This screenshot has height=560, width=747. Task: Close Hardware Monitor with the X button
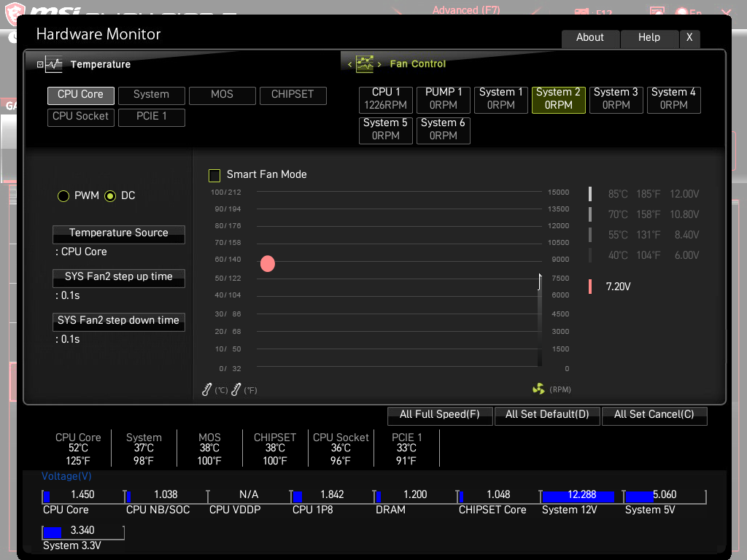689,38
